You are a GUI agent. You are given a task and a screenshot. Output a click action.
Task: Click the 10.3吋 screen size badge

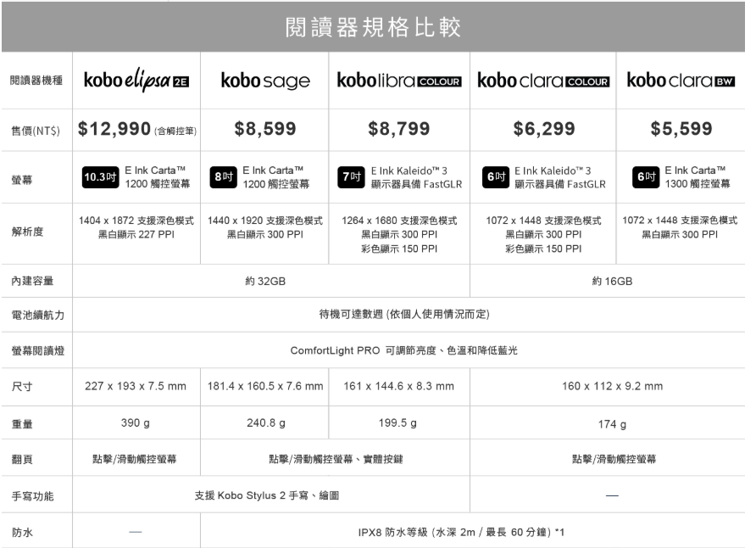coord(100,177)
